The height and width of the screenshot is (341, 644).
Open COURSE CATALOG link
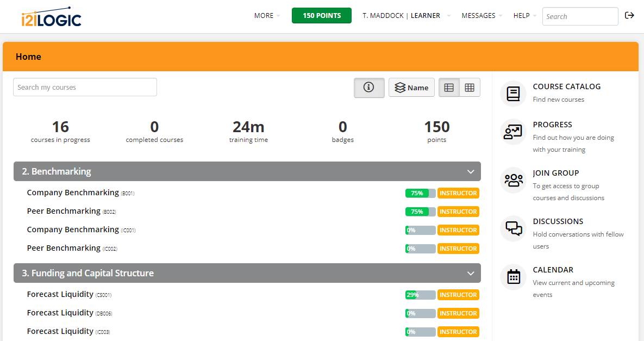click(566, 86)
